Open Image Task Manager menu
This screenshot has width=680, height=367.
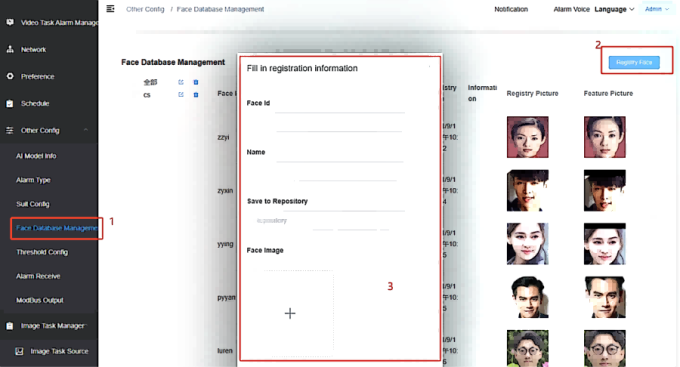tap(53, 326)
